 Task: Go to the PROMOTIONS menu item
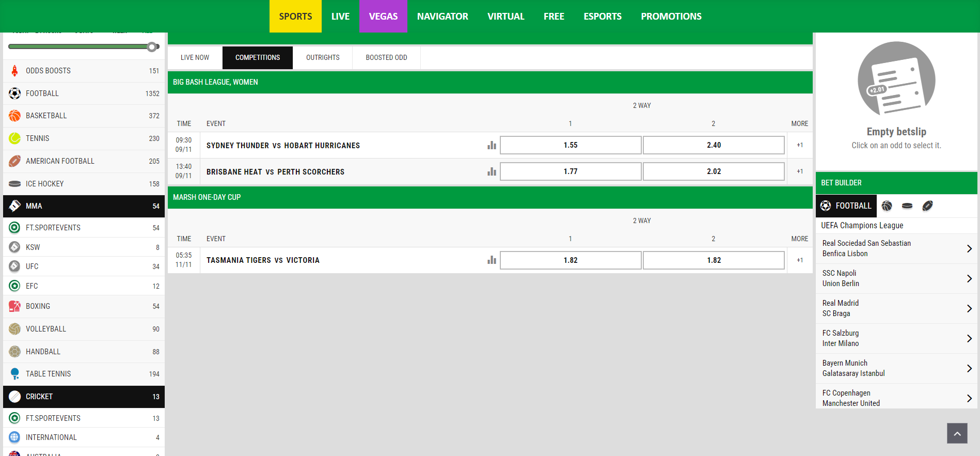pyautogui.click(x=671, y=17)
